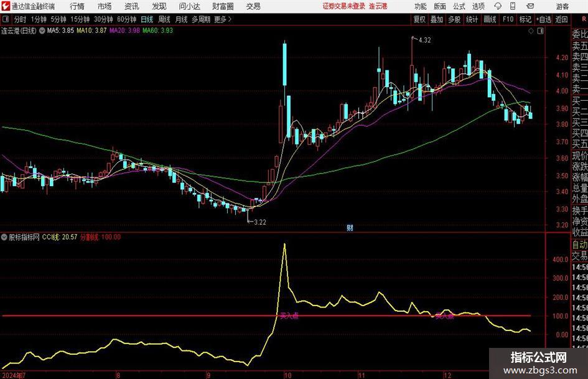This screenshot has height=379, width=588.
Task: Add stock with +自选 button
Action: pos(544,19)
